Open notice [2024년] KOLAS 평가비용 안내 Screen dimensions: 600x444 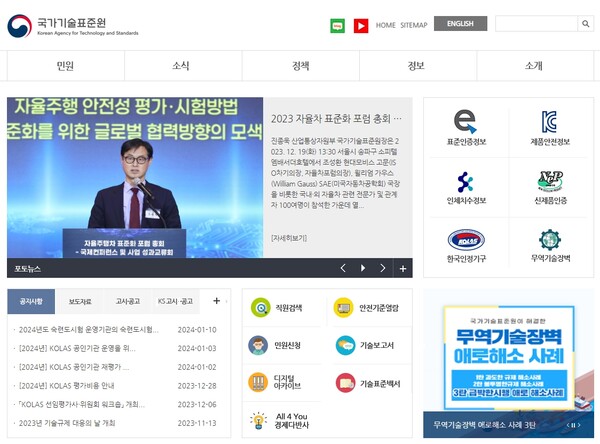[66, 386]
